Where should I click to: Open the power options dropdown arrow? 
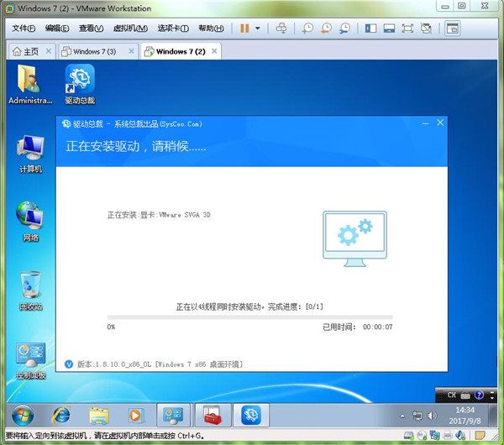pos(258,29)
